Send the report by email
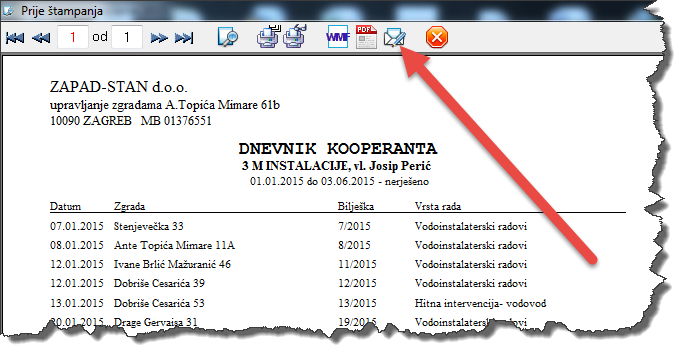689x364 pixels. pos(394,37)
